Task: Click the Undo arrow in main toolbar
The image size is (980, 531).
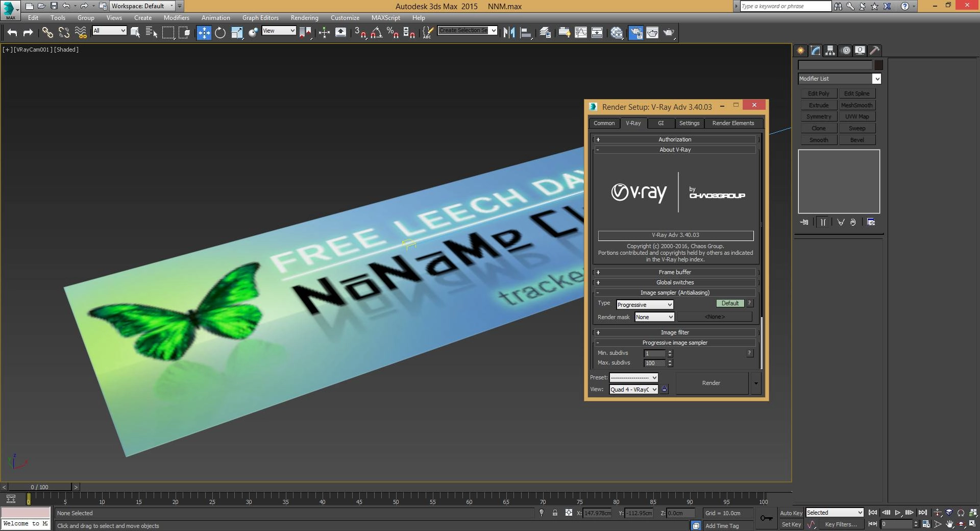Action: pyautogui.click(x=12, y=33)
